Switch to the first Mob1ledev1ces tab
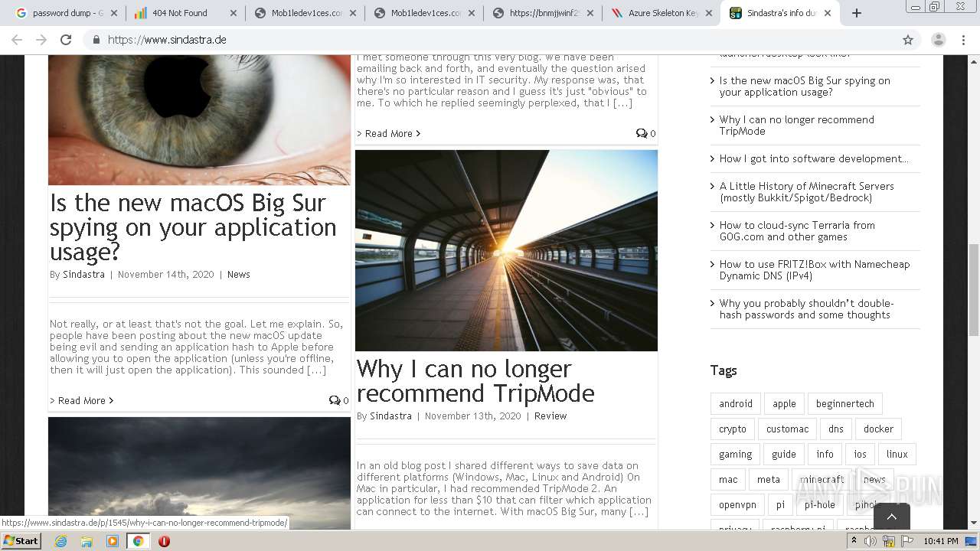The image size is (980, 551). 303,13
